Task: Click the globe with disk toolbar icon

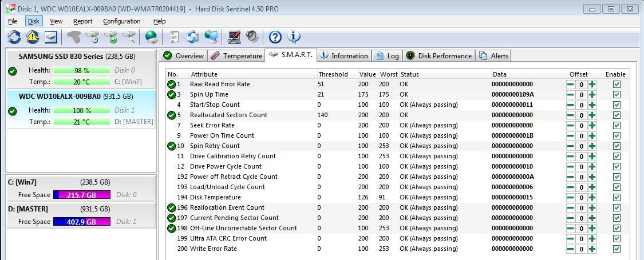Action: click(x=152, y=37)
